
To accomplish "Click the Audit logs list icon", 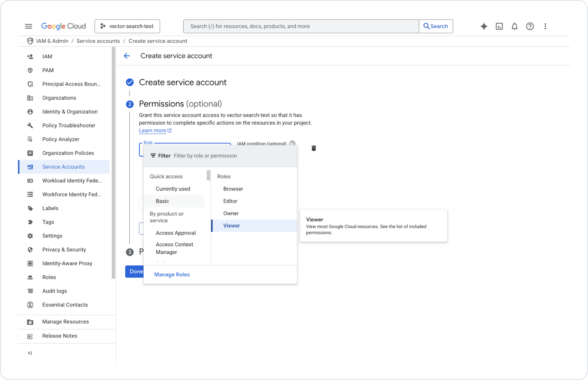I will (30, 291).
